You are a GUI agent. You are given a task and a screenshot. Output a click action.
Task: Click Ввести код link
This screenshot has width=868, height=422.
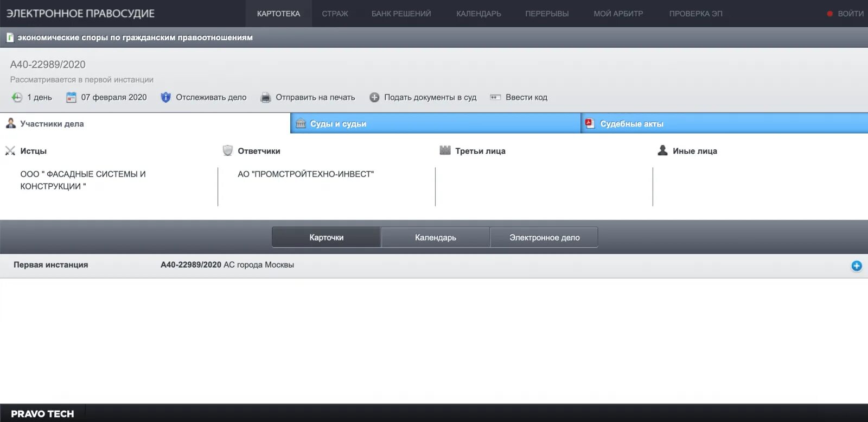526,97
